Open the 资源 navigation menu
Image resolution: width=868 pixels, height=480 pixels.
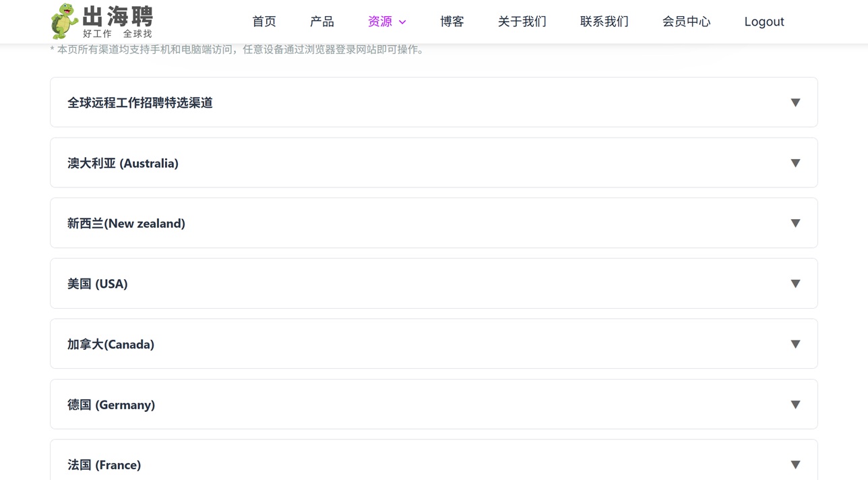click(x=380, y=22)
